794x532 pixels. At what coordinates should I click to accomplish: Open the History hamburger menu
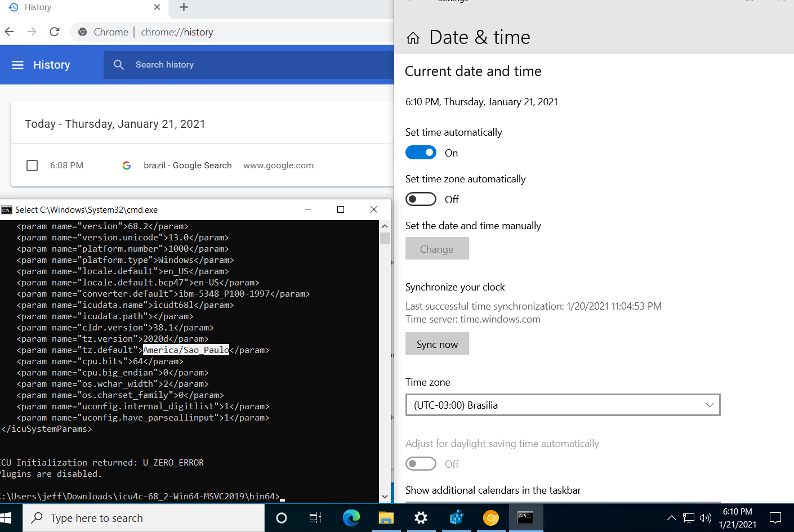coord(18,65)
